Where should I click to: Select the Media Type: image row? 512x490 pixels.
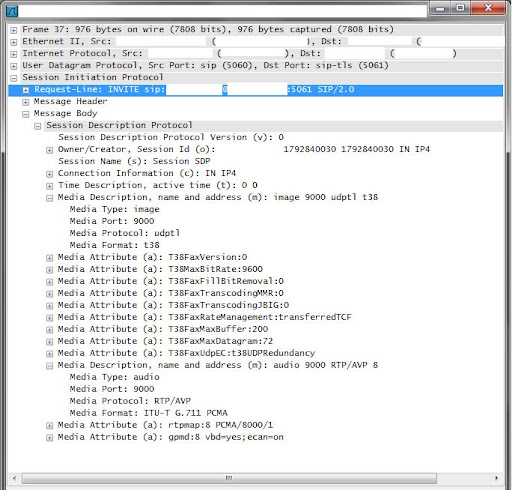click(x=114, y=209)
